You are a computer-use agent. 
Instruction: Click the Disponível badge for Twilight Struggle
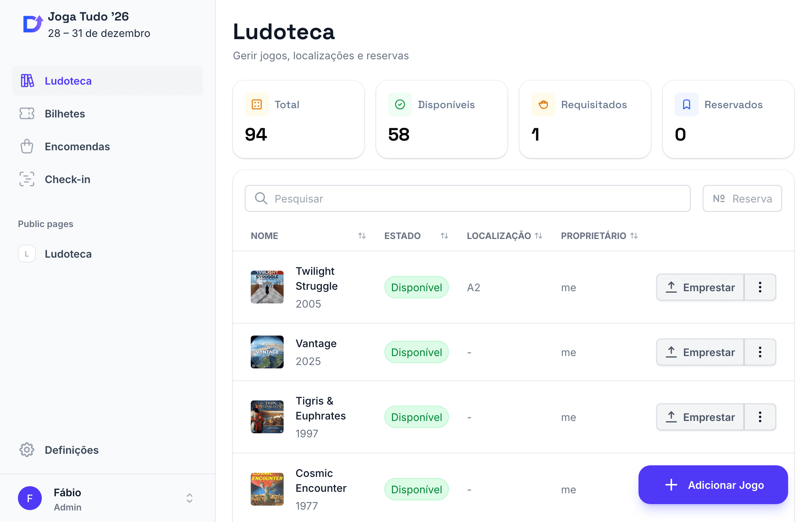(x=416, y=287)
